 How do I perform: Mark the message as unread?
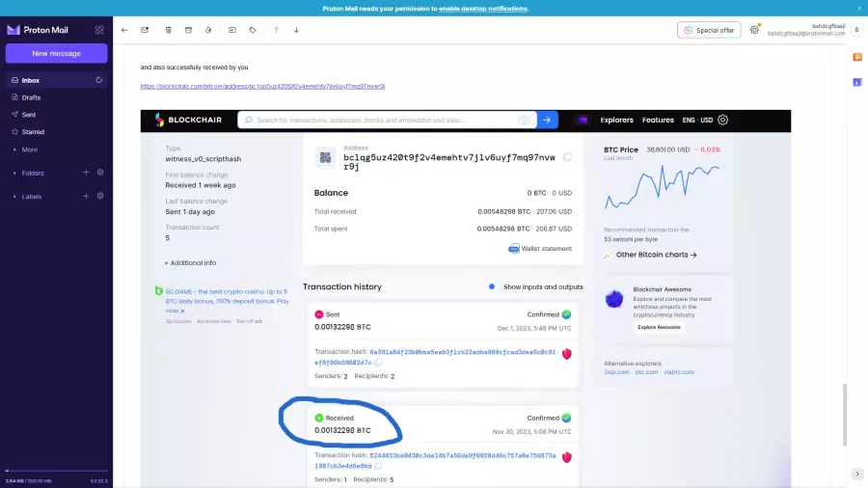tap(145, 30)
